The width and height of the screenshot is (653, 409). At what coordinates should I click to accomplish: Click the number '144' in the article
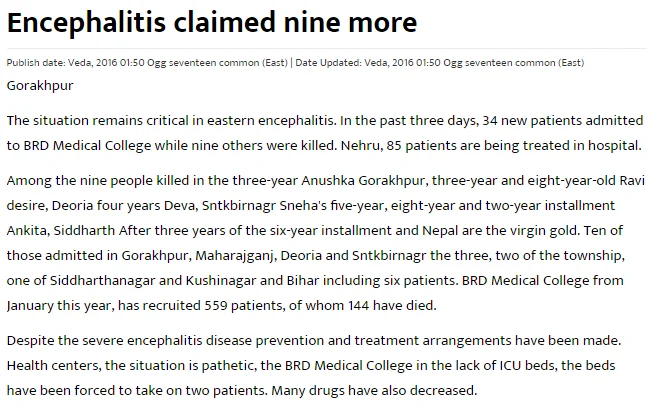359,306
